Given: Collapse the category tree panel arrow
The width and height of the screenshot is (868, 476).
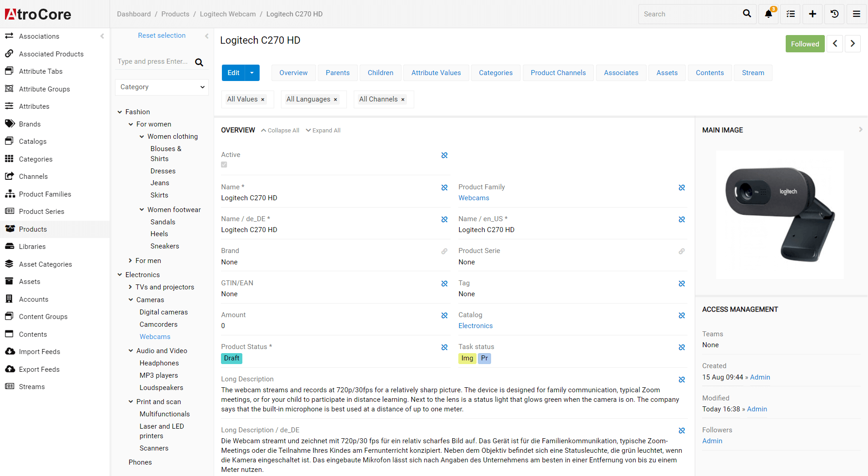Looking at the screenshot, I should 206,35.
